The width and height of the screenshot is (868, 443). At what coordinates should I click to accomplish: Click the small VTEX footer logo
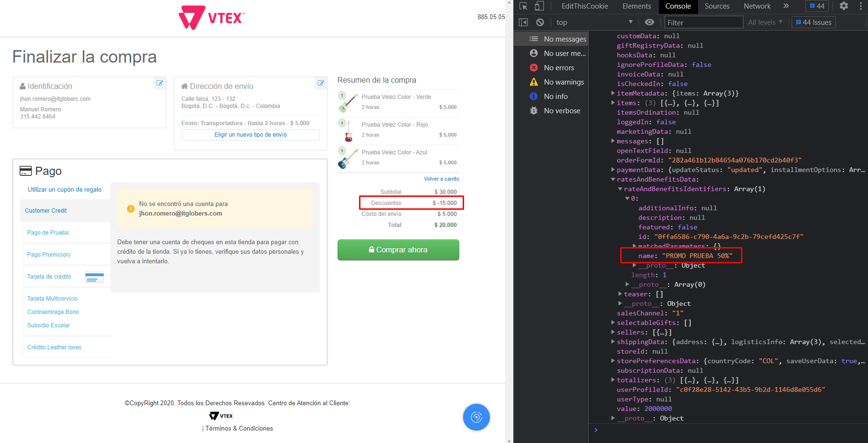click(x=221, y=416)
